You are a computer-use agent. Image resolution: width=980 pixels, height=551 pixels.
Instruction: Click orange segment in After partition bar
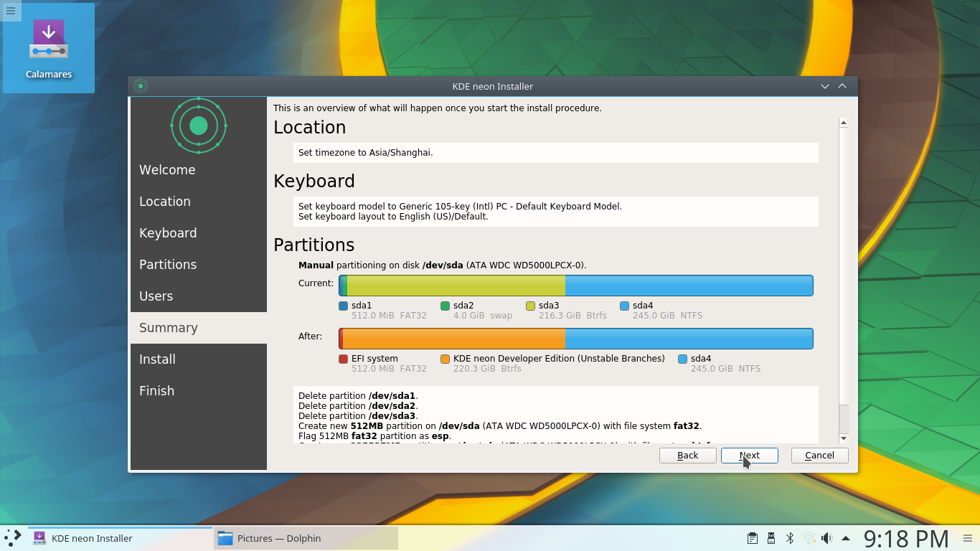(454, 339)
